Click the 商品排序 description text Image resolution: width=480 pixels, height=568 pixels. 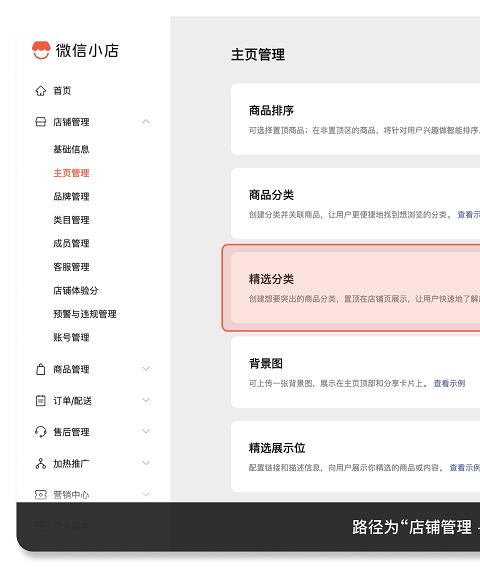pos(364,130)
